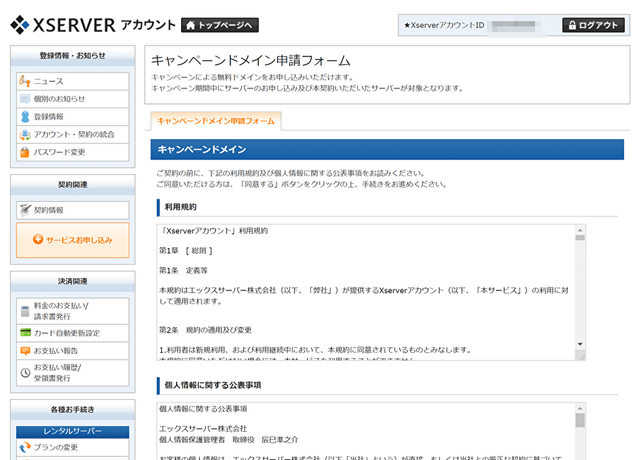Open ニュース in the sidebar
This screenshot has height=460, width=640.
point(73,81)
